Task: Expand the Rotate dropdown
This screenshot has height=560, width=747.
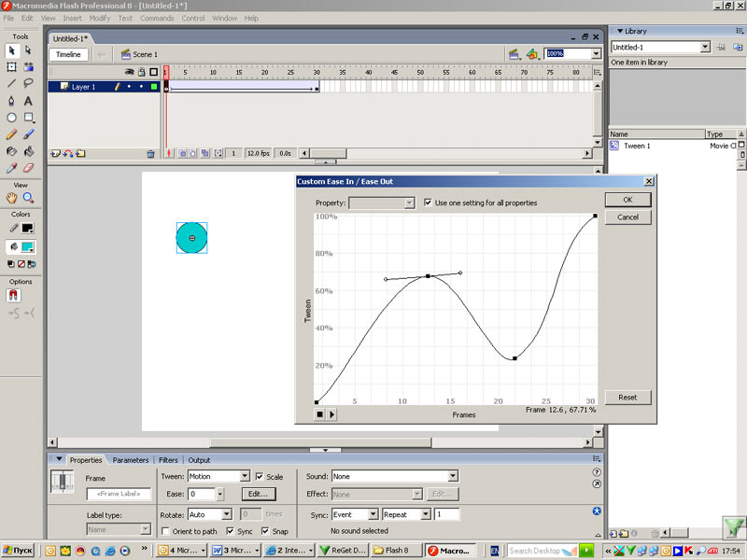Action: 227,514
